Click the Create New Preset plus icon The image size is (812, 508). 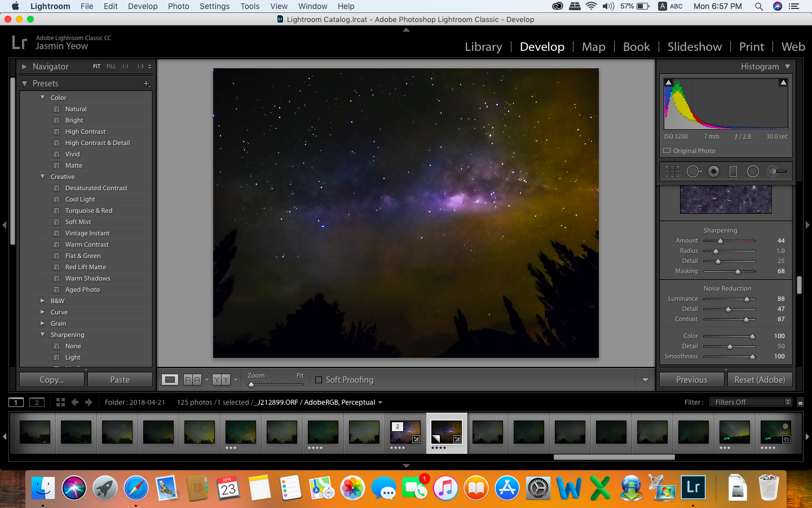pyautogui.click(x=147, y=84)
